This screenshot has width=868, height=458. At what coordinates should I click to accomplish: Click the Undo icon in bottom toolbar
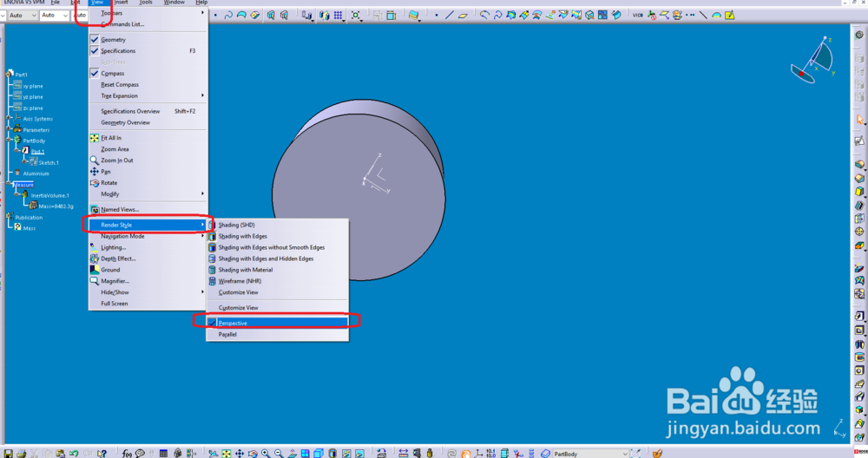point(74,454)
